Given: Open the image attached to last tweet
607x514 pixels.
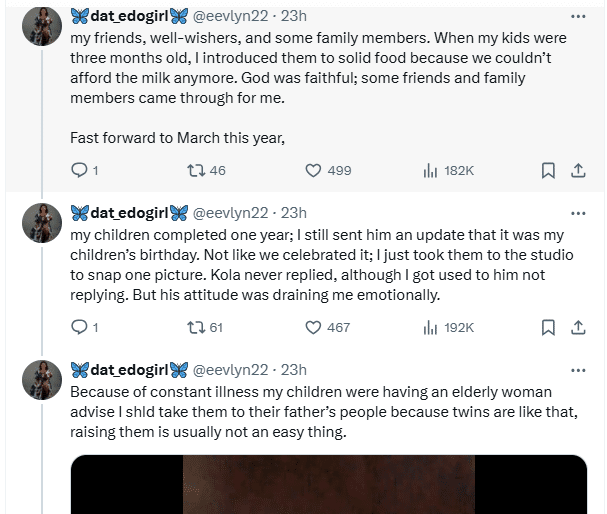Looking at the screenshot, I should coord(329,484).
